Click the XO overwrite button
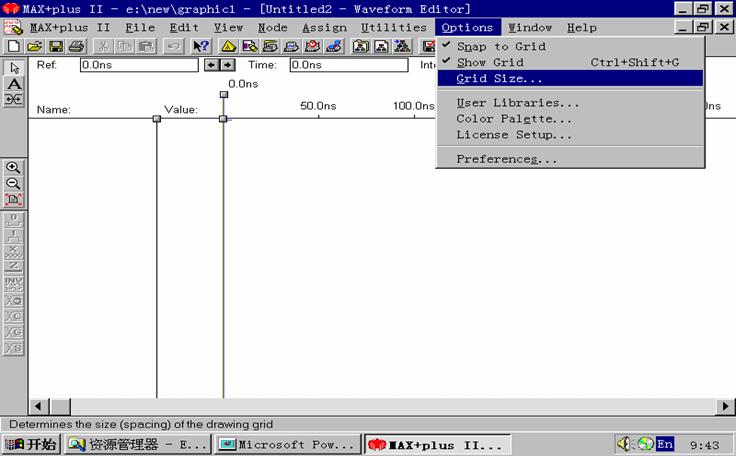This screenshot has width=736, height=456. [x=14, y=300]
